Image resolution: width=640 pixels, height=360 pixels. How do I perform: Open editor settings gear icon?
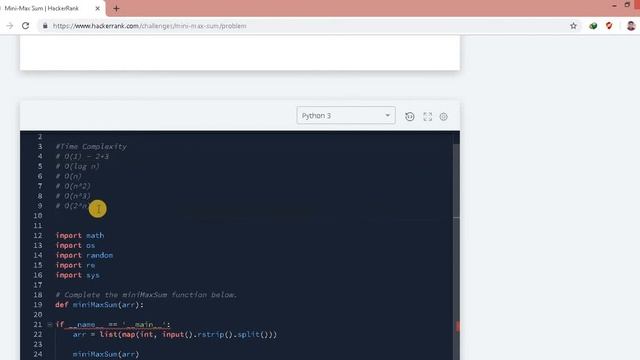coord(444,117)
